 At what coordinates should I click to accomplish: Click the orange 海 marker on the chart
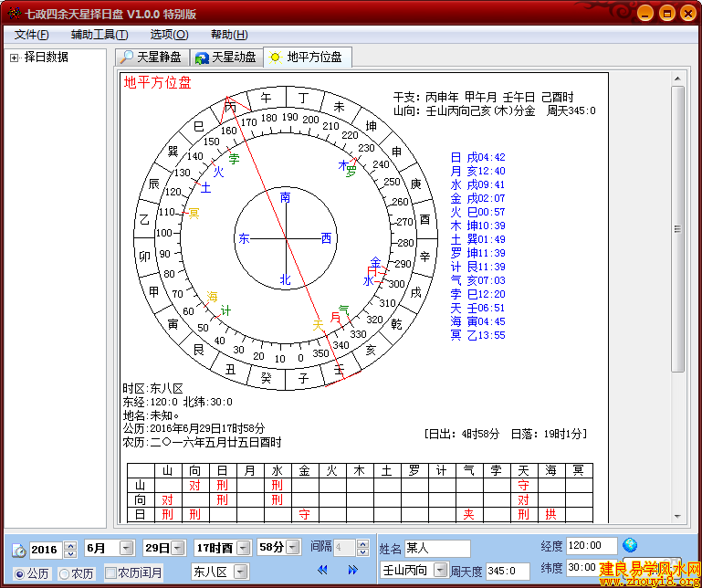pyautogui.click(x=212, y=297)
